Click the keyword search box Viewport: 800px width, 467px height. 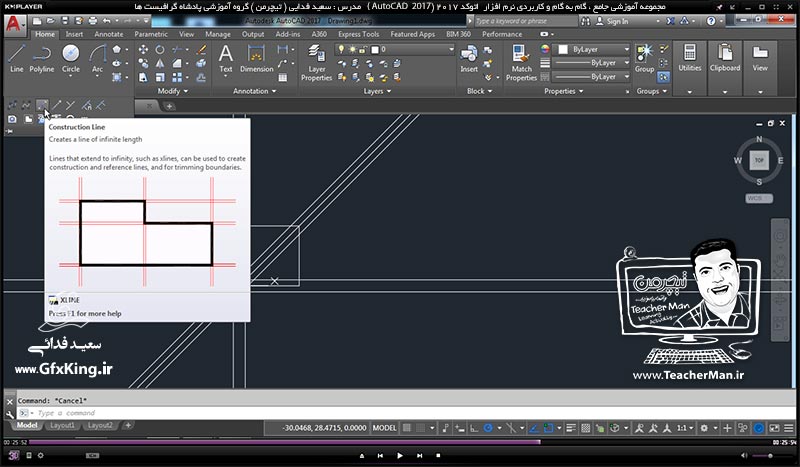(526, 21)
